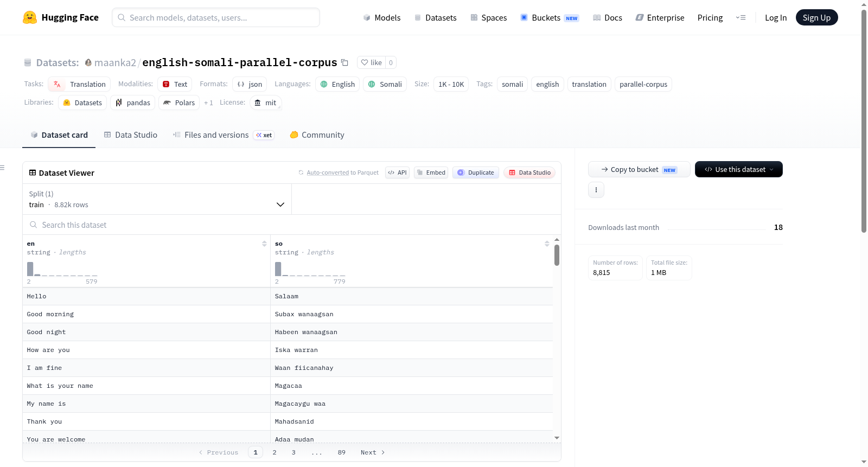Sort the so column
Image resolution: width=868 pixels, height=467 pixels.
click(547, 244)
